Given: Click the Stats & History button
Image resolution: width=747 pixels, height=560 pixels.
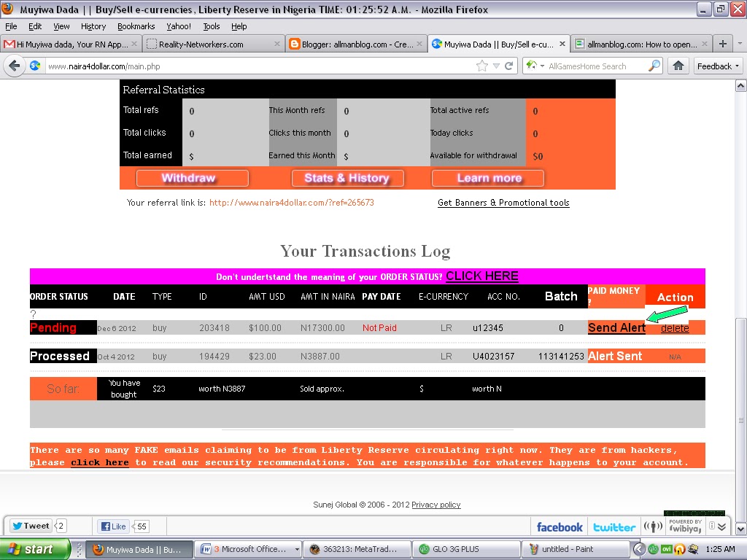Looking at the screenshot, I should pyautogui.click(x=347, y=178).
